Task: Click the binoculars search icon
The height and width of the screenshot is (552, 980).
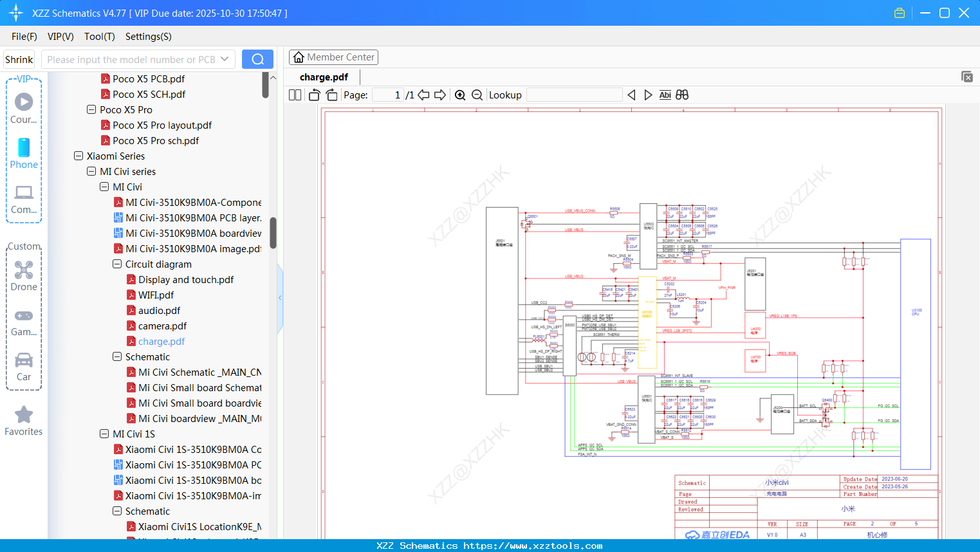Action: point(682,95)
